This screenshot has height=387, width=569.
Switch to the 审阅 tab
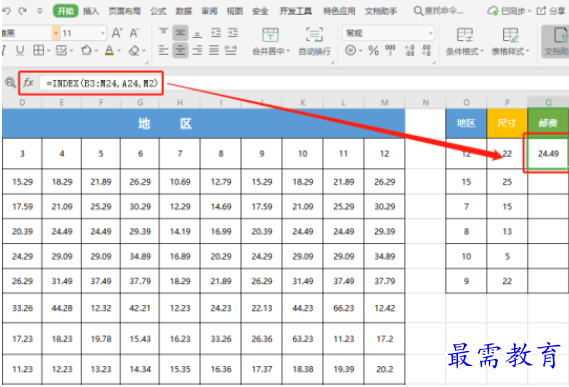[x=209, y=11]
